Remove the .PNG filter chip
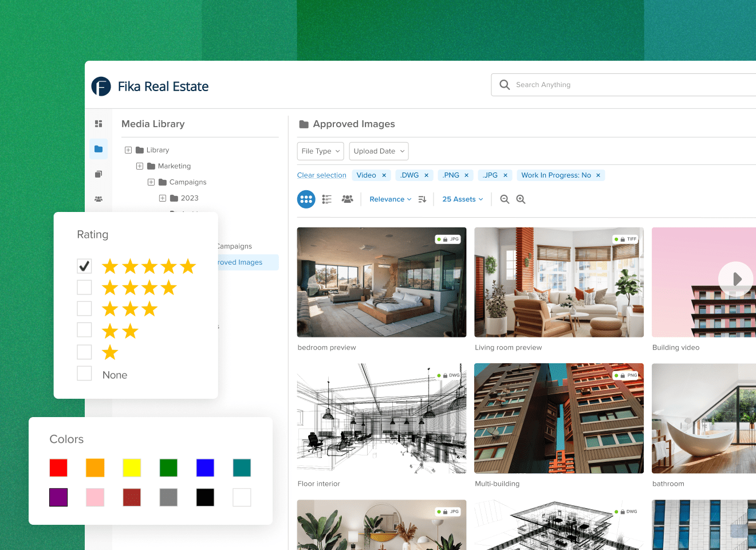 coord(467,175)
